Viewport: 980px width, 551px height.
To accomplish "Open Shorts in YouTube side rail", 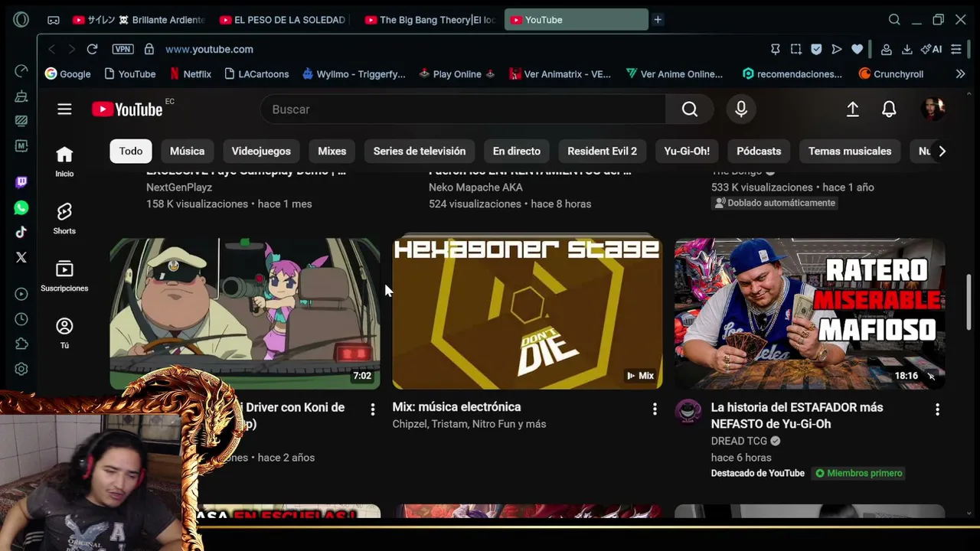I will pyautogui.click(x=64, y=219).
